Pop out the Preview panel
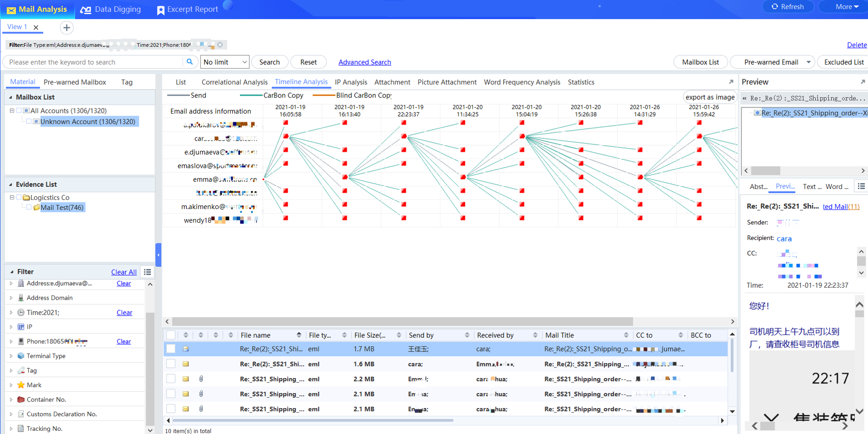Image resolution: width=868 pixels, height=434 pixels. pyautogui.click(x=863, y=82)
